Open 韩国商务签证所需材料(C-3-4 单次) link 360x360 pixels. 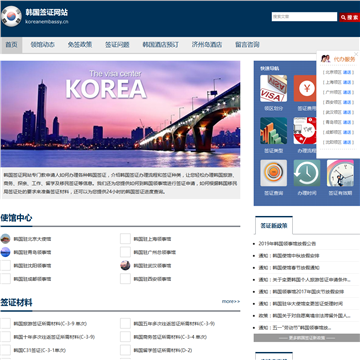pos(170,337)
